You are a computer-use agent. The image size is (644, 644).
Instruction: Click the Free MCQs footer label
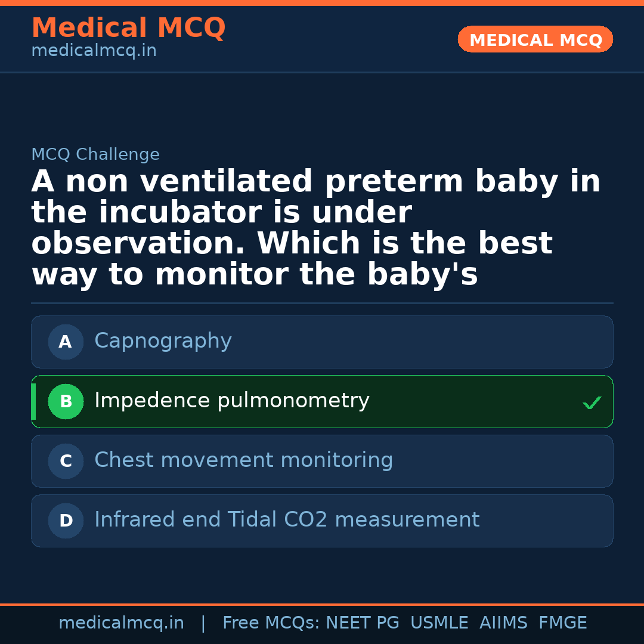(x=271, y=623)
